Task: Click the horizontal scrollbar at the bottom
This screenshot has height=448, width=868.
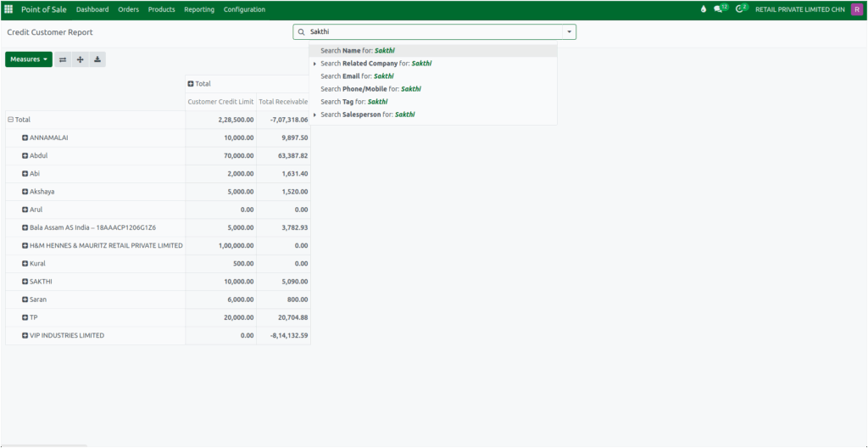Action: 44,445
